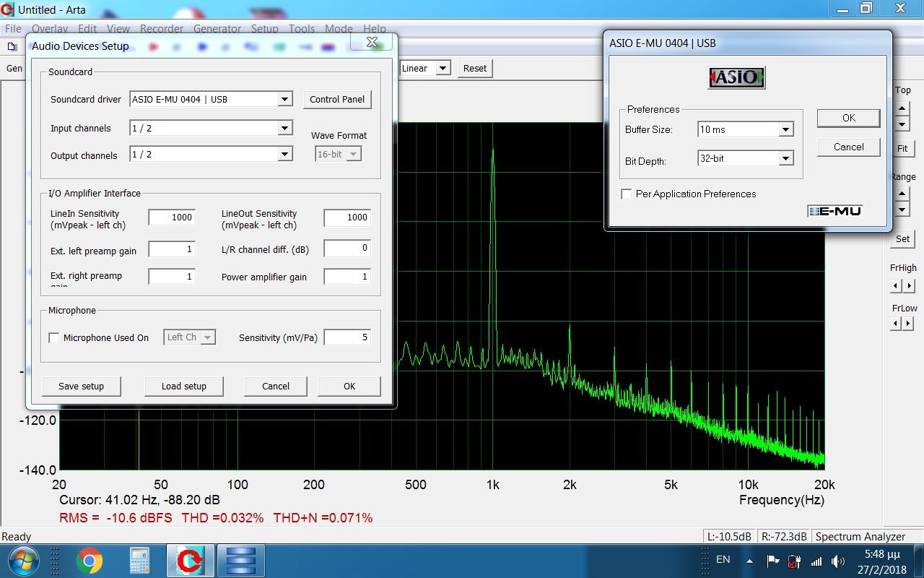This screenshot has height=578, width=924.
Task: Click the ASIO logo in driver panel
Action: coord(736,77)
